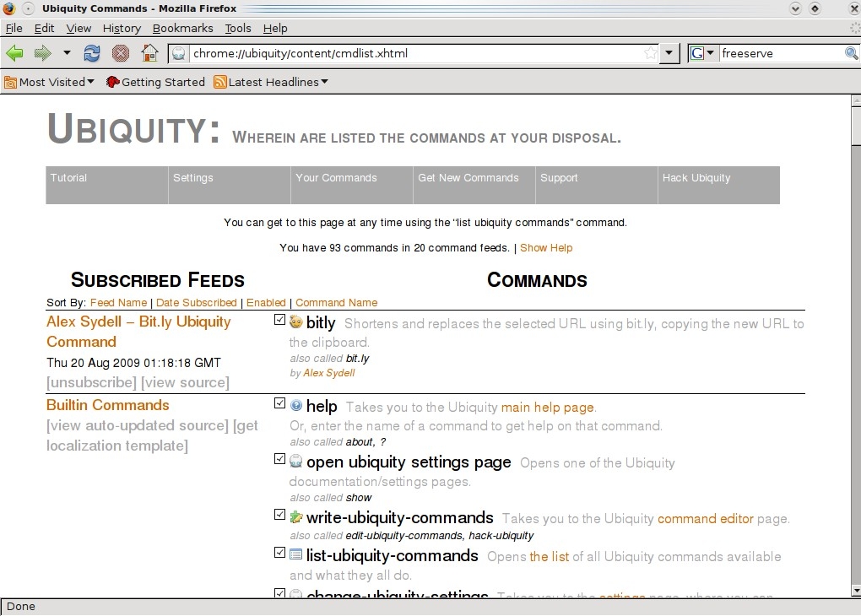Click the Getting Started bookmark

[x=155, y=82]
